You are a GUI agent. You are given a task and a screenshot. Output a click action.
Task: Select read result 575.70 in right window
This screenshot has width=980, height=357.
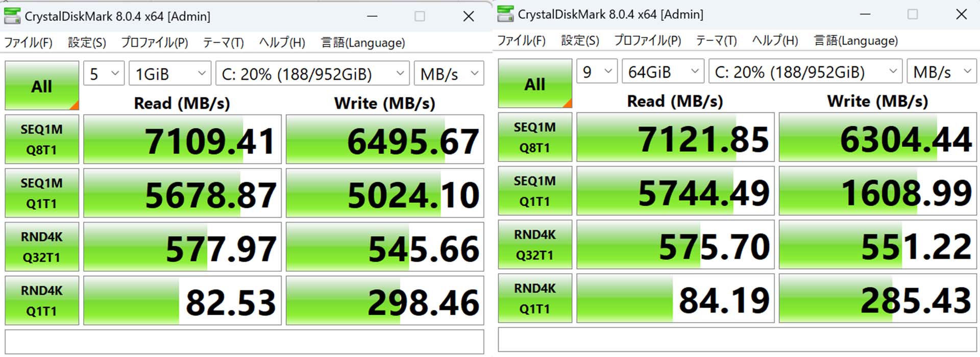pos(675,245)
